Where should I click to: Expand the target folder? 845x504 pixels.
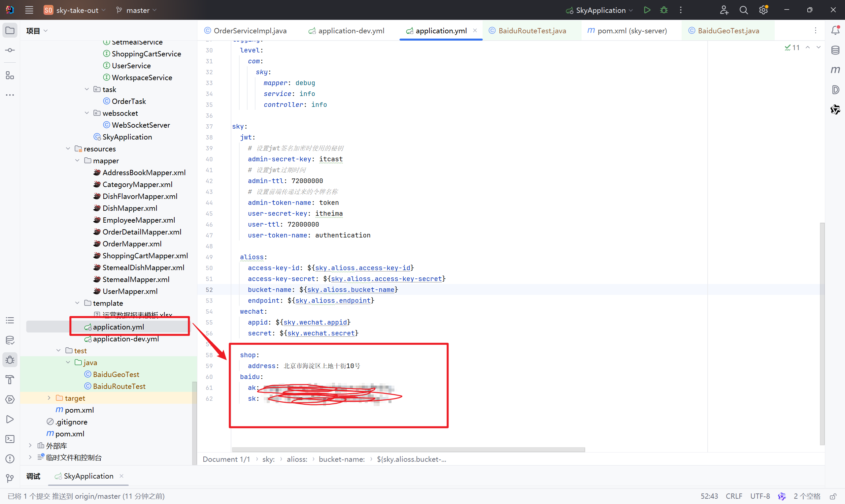49,398
